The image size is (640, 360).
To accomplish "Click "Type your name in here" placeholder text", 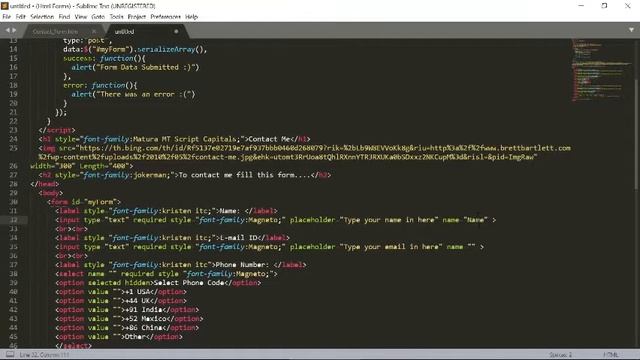I will pyautogui.click(x=389, y=220).
